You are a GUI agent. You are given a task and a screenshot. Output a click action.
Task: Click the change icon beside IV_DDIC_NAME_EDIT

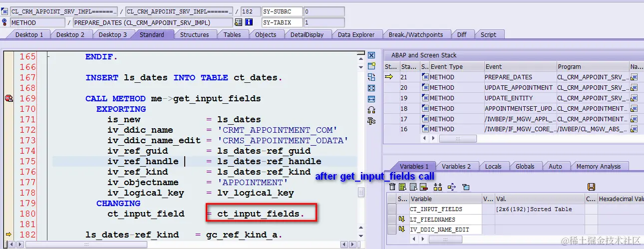pyautogui.click(x=402, y=230)
